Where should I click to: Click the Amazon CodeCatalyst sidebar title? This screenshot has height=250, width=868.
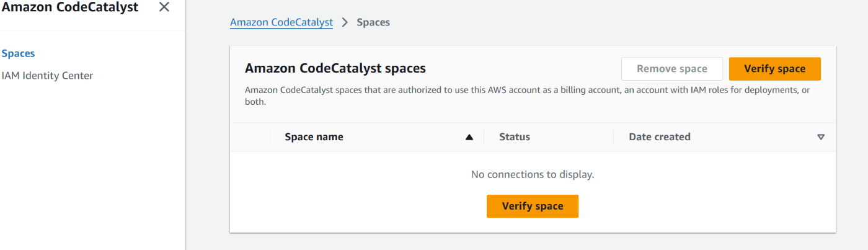pos(69,7)
